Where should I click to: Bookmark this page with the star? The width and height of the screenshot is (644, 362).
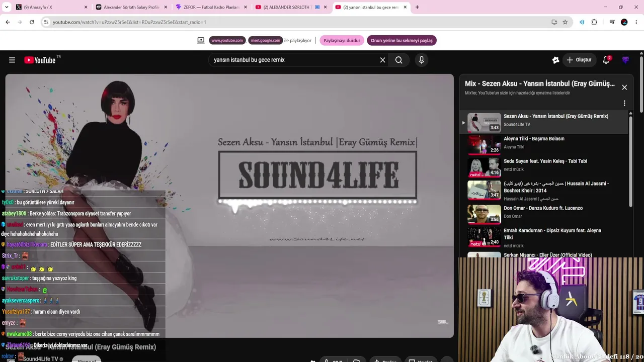[x=565, y=22]
